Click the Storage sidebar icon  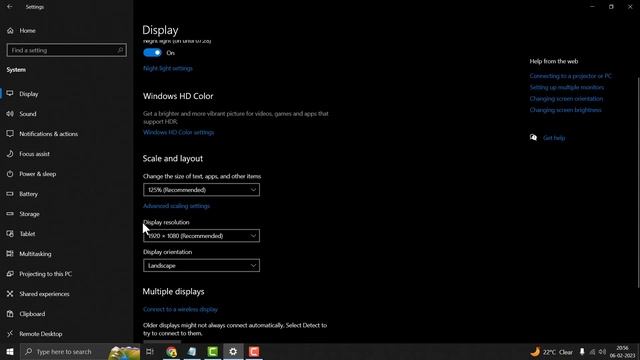tap(10, 214)
